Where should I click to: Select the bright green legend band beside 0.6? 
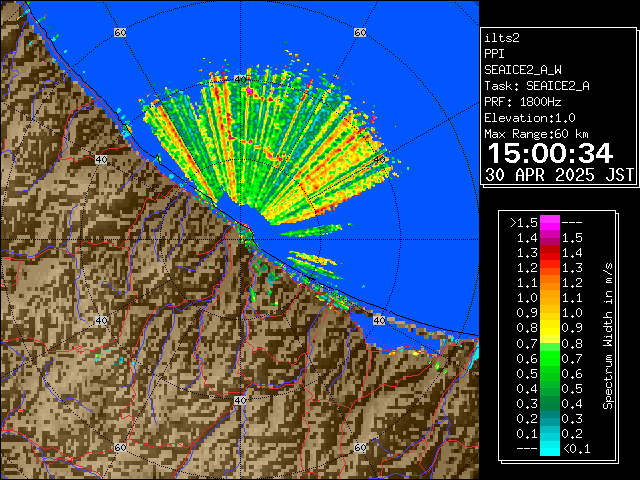(x=550, y=358)
